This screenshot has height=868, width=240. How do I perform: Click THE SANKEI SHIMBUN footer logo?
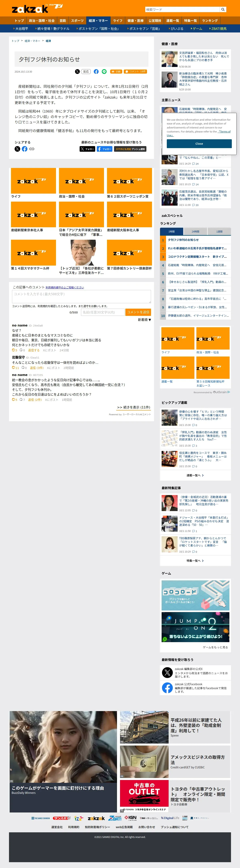[x=40, y=818]
